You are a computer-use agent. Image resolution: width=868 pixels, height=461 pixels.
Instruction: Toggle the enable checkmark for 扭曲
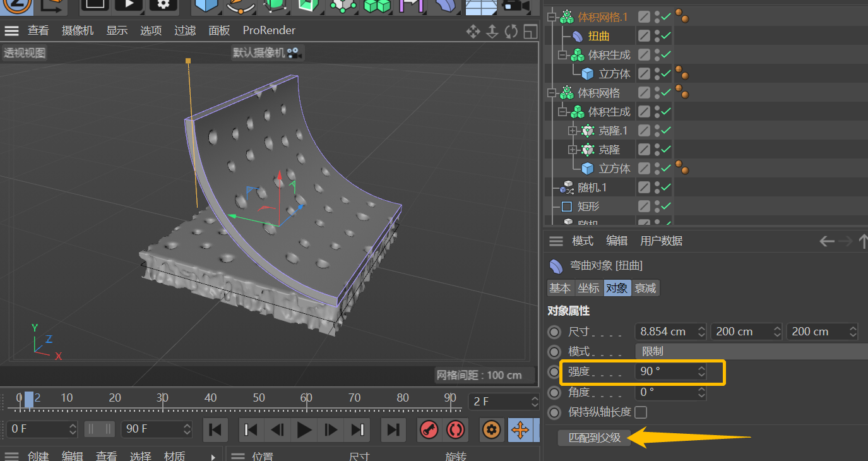pyautogui.click(x=667, y=36)
